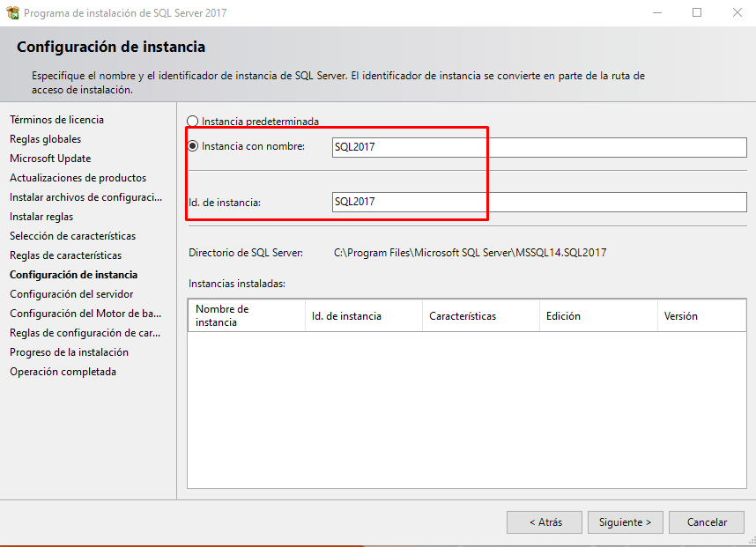Screen dimensions: 756x547
Task: Open Selección de características step
Action: click(72, 236)
